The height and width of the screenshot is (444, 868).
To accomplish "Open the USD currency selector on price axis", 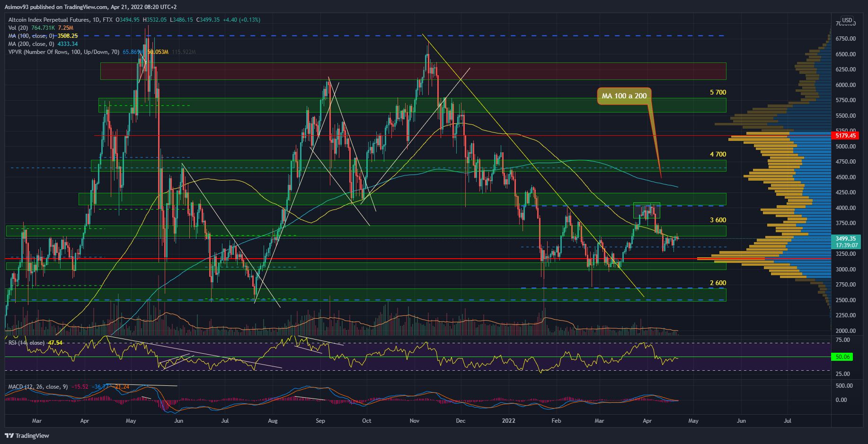I will pos(847,20).
